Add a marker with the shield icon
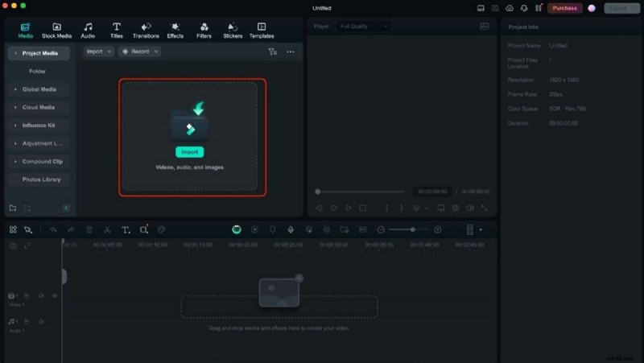Image resolution: width=644 pixels, height=363 pixels. (272, 230)
